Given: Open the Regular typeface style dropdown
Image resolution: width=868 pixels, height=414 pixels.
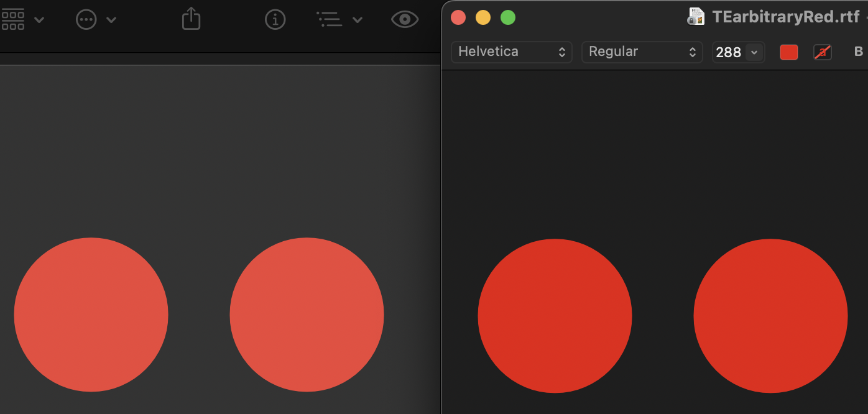Looking at the screenshot, I should pyautogui.click(x=642, y=52).
